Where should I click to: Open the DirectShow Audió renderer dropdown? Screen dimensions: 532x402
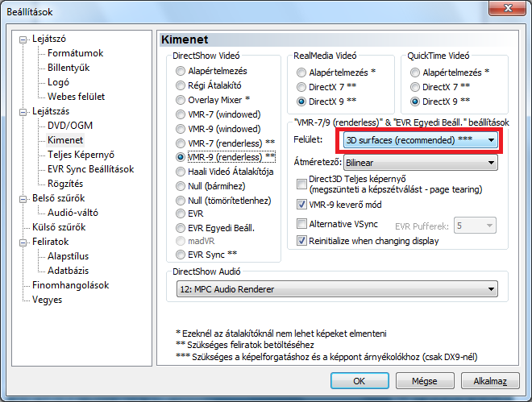(337, 289)
